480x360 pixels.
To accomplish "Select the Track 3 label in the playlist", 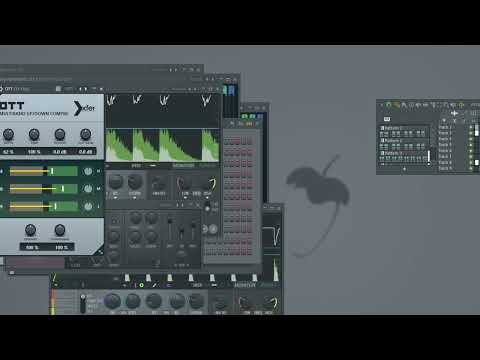I will 445,139.
